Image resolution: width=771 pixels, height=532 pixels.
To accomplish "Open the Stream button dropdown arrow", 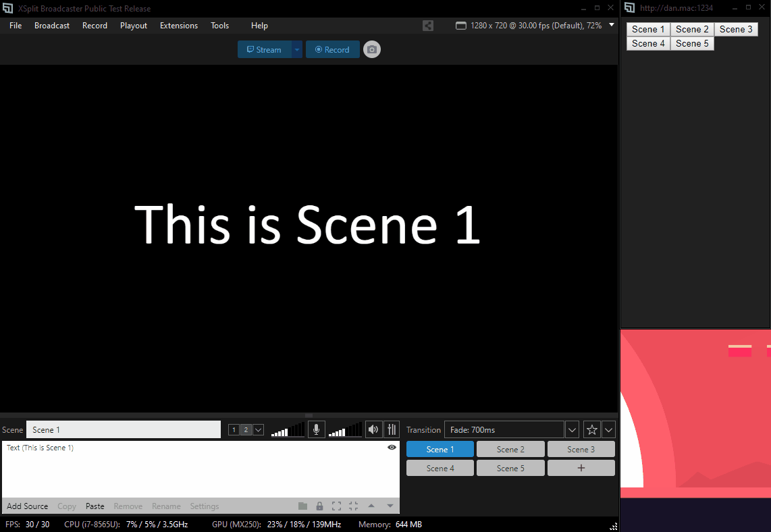I will tap(297, 50).
